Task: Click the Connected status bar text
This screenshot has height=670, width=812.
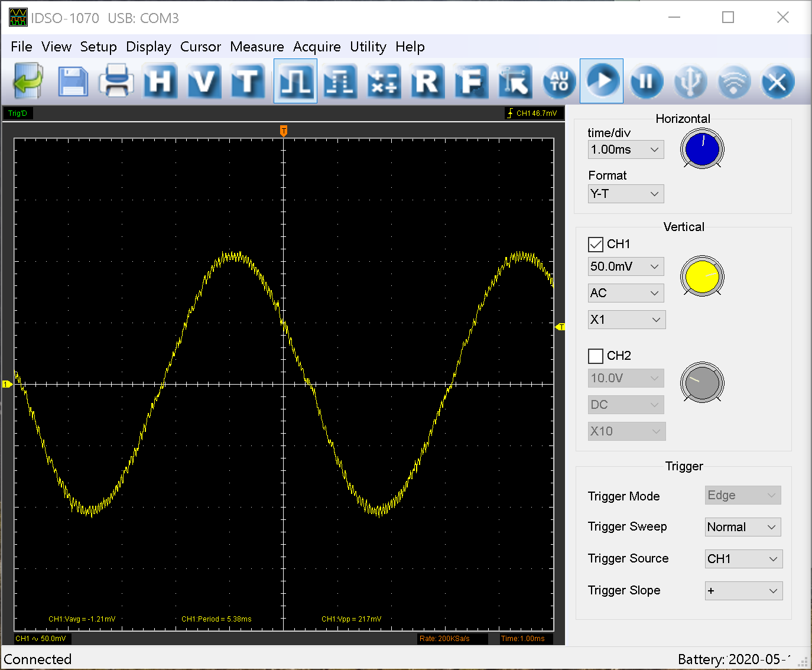Action: tap(38, 659)
